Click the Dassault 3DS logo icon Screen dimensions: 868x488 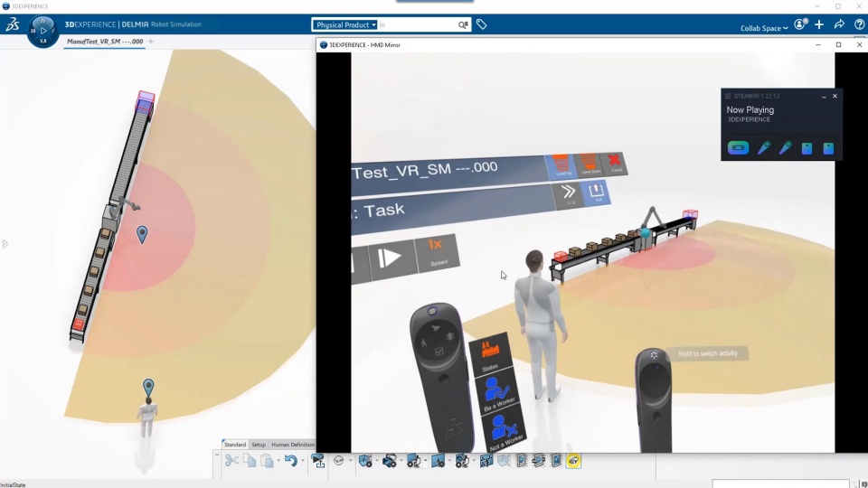[13, 24]
